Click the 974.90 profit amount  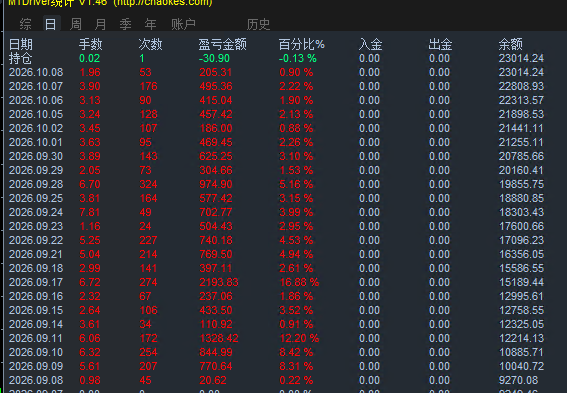coord(216,184)
